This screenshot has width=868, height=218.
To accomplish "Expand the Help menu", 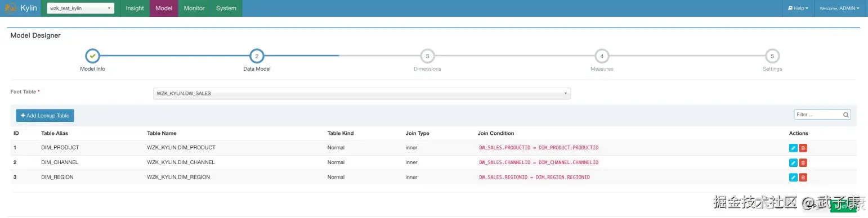I will (x=798, y=8).
